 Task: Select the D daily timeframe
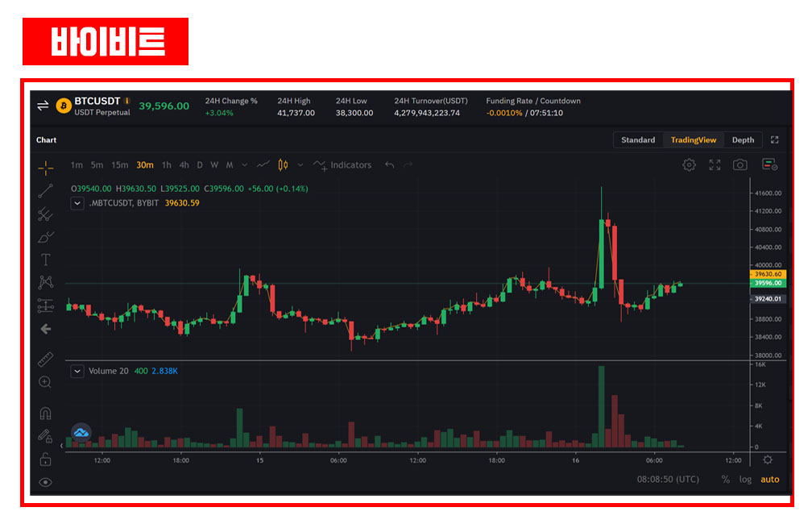tap(200, 164)
